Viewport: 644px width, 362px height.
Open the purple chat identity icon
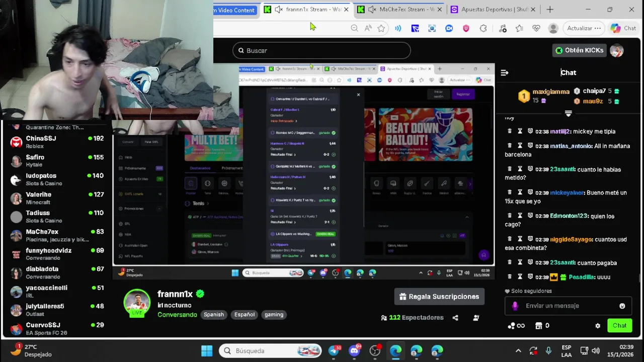[x=515, y=306]
